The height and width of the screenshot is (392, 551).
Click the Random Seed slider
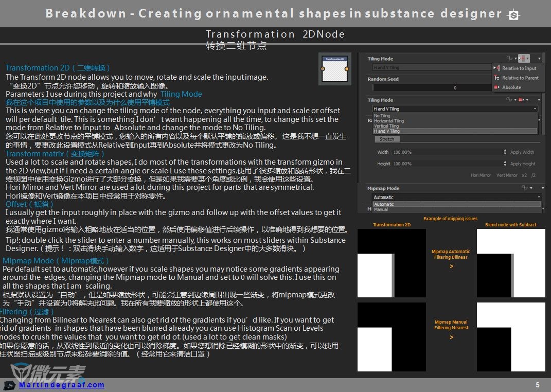click(432, 88)
